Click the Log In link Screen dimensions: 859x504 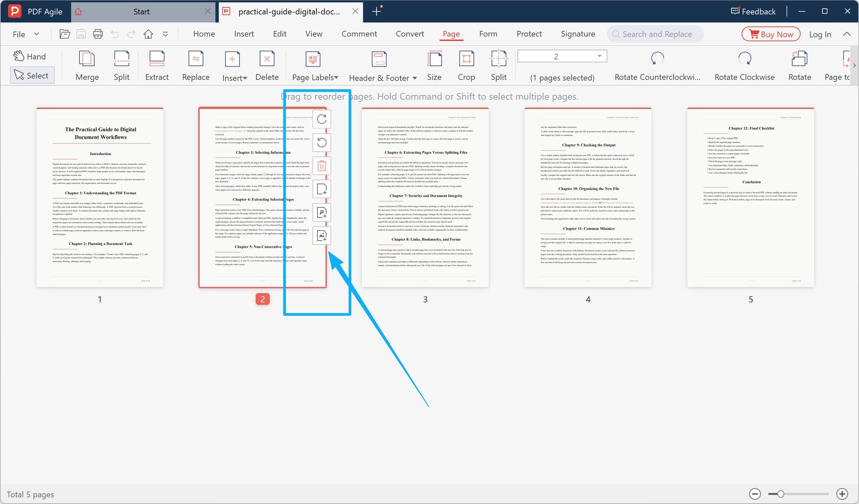tap(820, 35)
